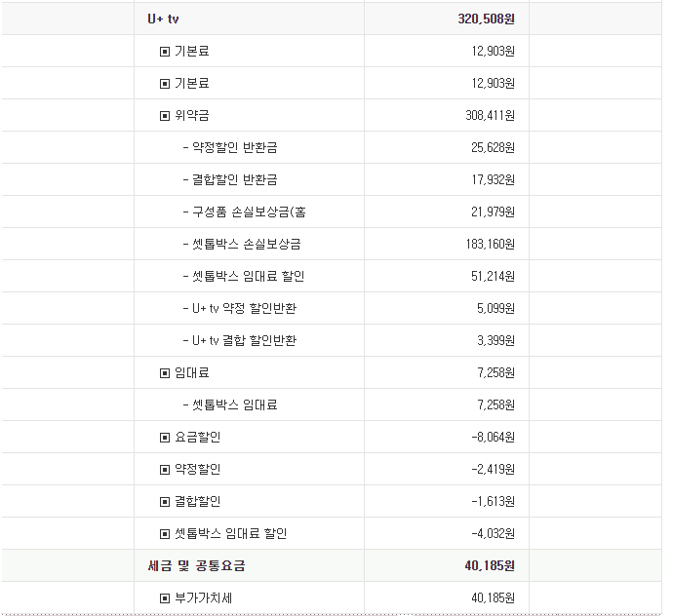Click the U+ tv 약정 할인반환 entry
The height and width of the screenshot is (616, 673).
pyautogui.click(x=245, y=309)
